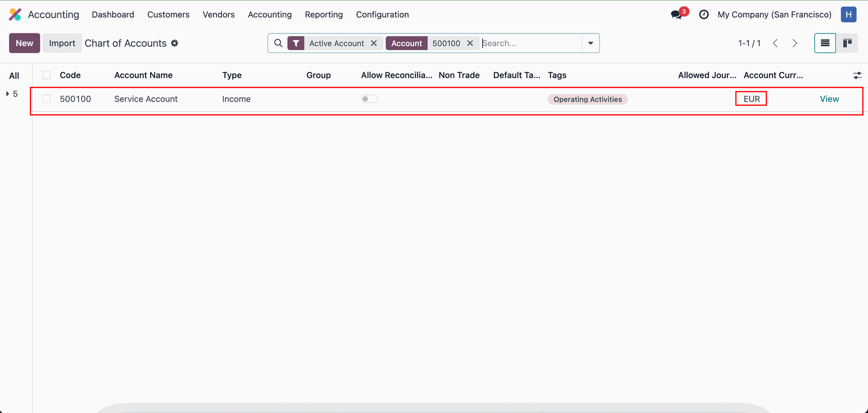This screenshot has height=413, width=868.
Task: Click the 500100 code cell
Action: pyautogui.click(x=75, y=99)
